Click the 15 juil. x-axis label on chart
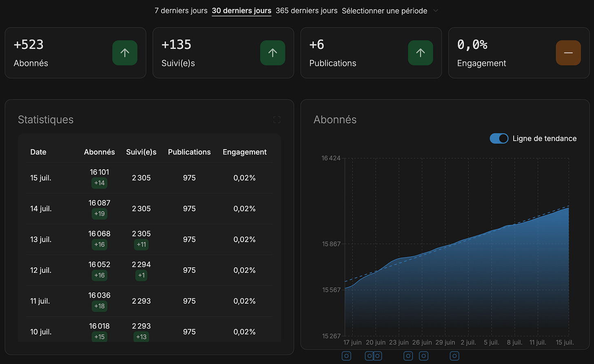This screenshot has width=594, height=364. point(565,342)
